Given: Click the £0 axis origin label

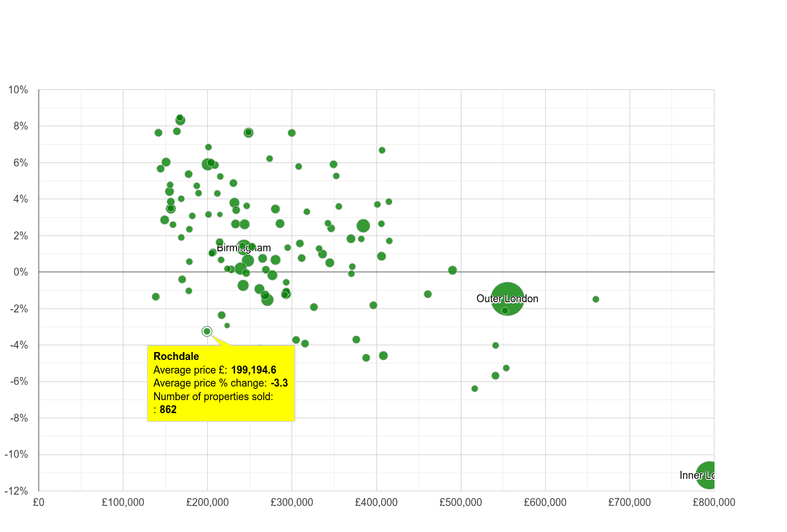Looking at the screenshot, I should (x=39, y=502).
